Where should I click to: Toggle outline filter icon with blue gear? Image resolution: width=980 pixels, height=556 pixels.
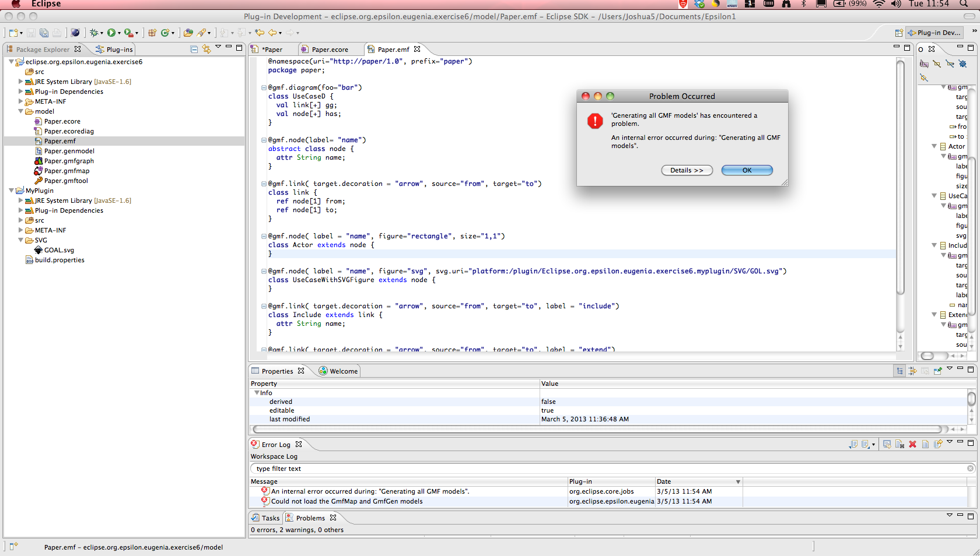[963, 64]
